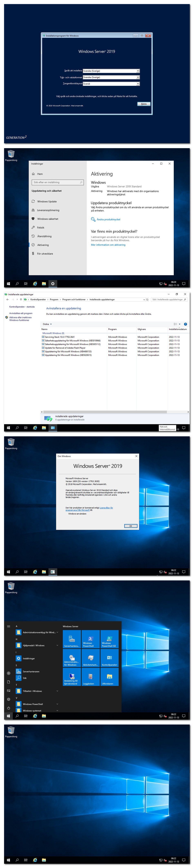The height and width of the screenshot is (868, 194).
Task: Click back arrow in Installerade uppdateringar window
Action: (7, 300)
